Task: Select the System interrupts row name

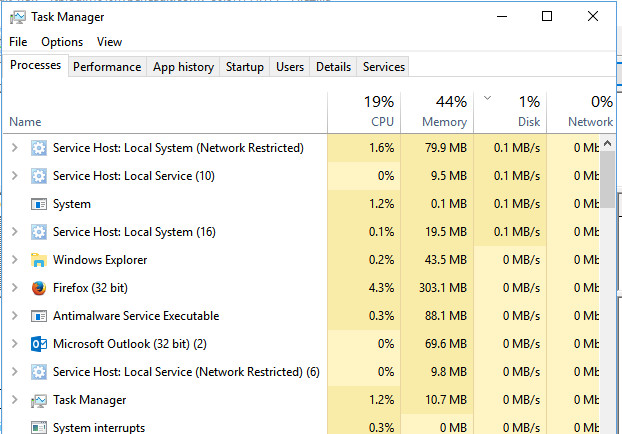Action: pos(99,428)
